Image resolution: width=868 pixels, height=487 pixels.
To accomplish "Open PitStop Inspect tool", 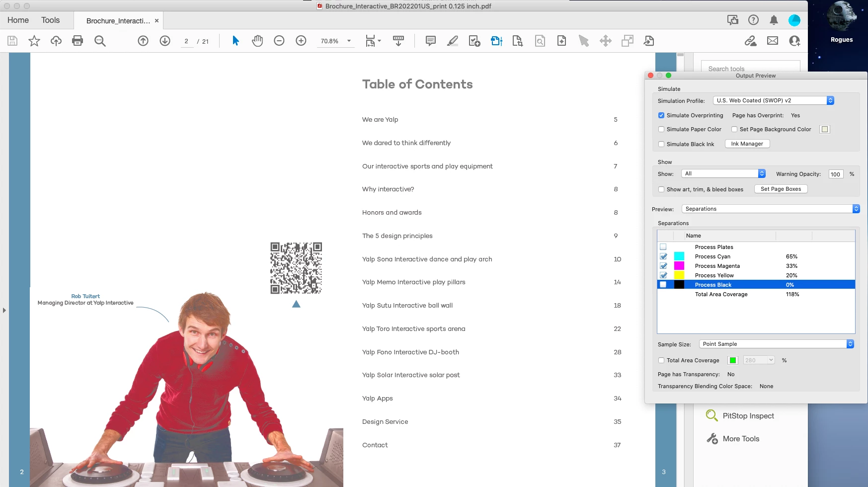I will [740, 416].
